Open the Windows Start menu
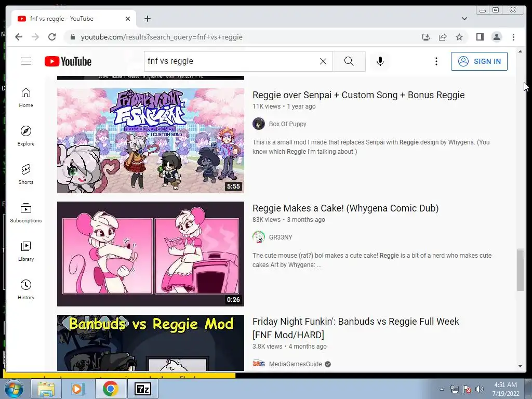532x399 pixels. coord(13,389)
